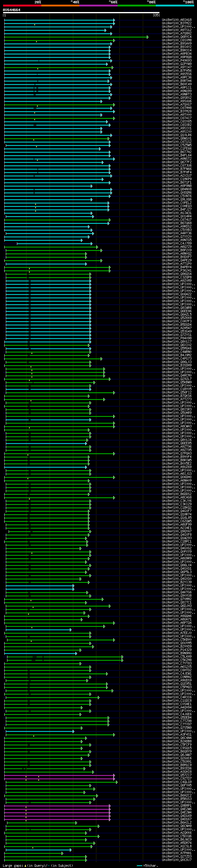This screenshot has height=868, width=197.
Task: Select hit UniRef100_A7Q0G7
Action: [x=177, y=104]
